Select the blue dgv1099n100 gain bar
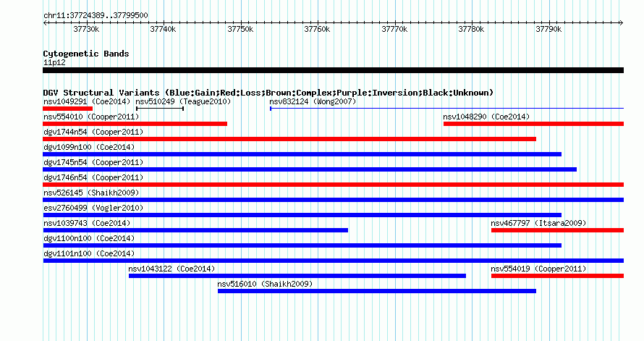The width and height of the screenshot is (644, 341). click(302, 154)
